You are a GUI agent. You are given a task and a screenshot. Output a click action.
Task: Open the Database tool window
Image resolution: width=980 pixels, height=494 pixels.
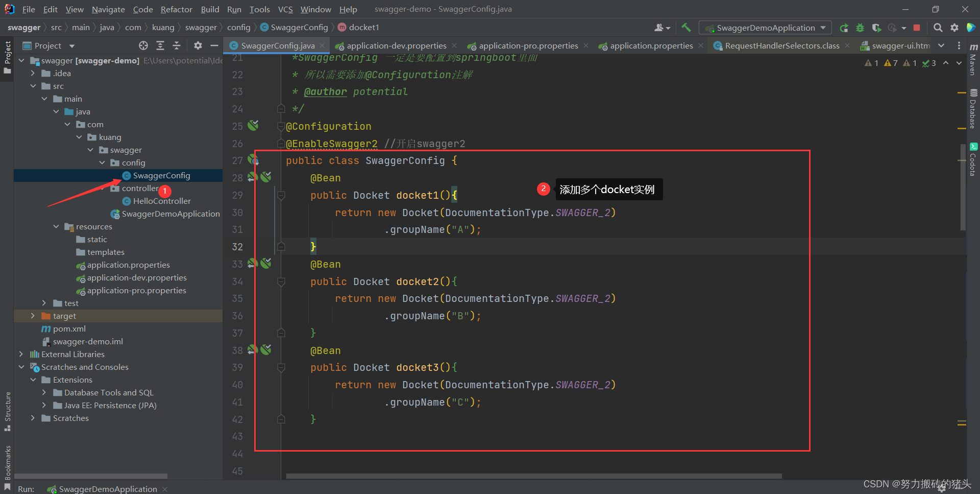[x=973, y=109]
